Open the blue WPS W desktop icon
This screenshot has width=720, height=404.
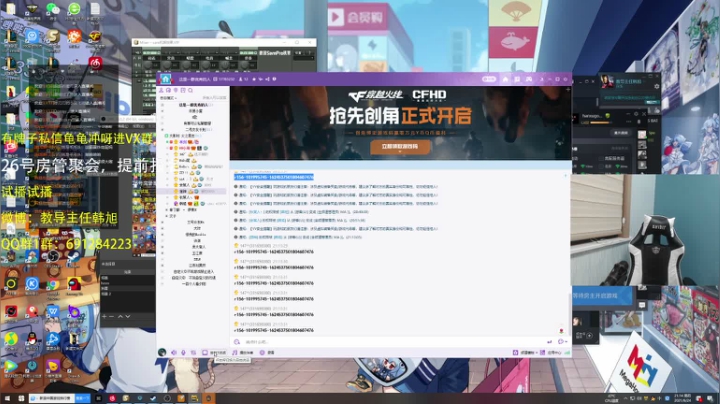click(x=53, y=311)
